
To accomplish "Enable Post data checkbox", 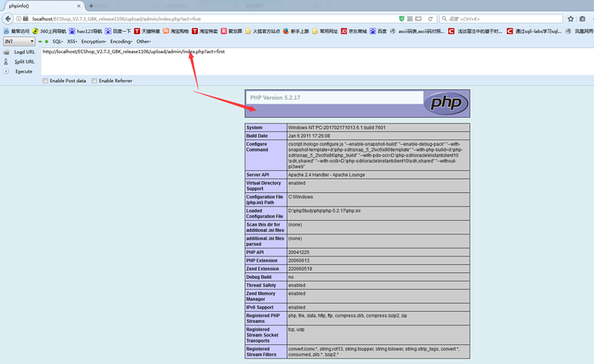I will [46, 81].
